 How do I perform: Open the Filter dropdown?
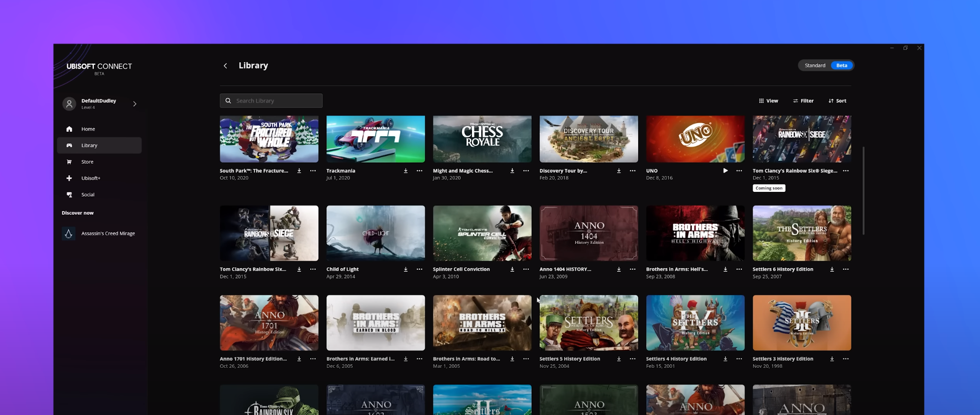click(803, 101)
